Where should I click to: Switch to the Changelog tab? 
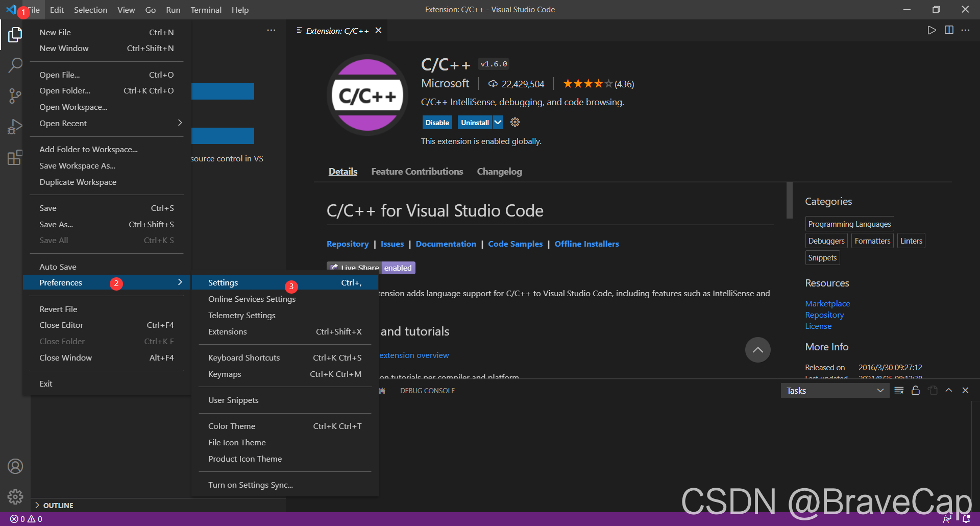coord(499,172)
